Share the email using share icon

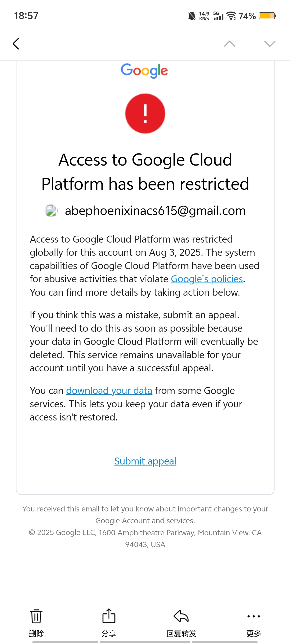click(109, 616)
